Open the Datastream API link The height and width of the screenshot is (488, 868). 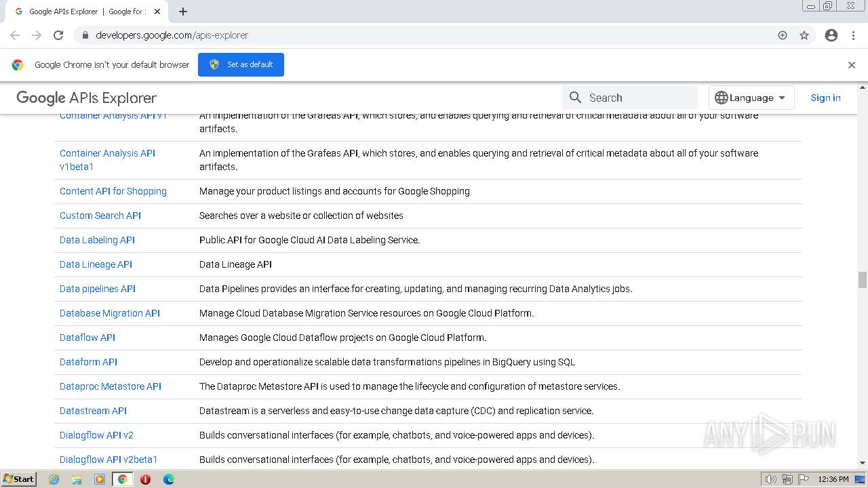pos(93,411)
